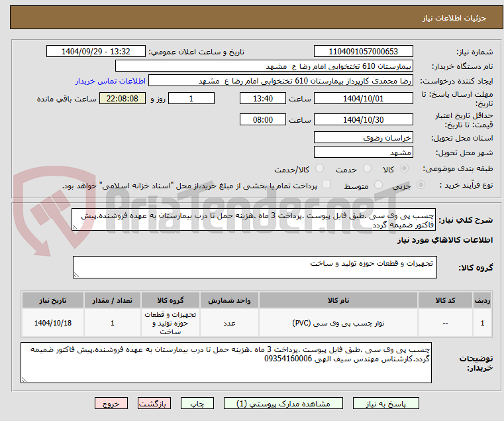
Task: Click the unit cell عدد
Action: [229, 323]
